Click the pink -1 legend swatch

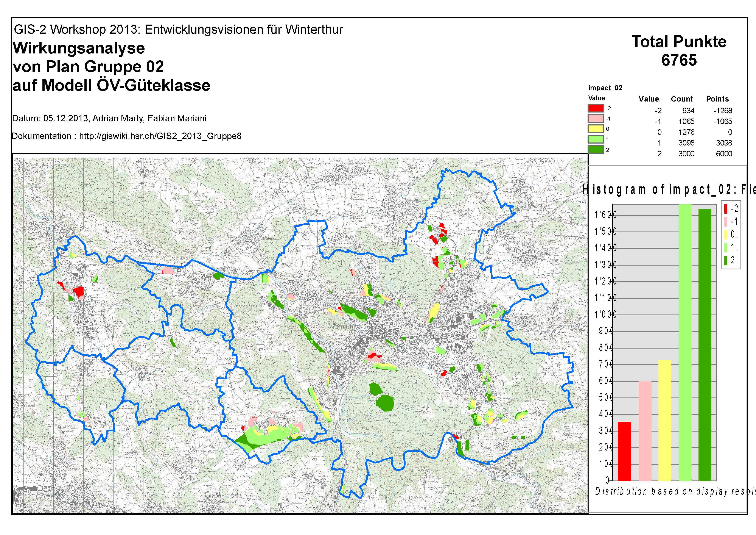pyautogui.click(x=596, y=118)
